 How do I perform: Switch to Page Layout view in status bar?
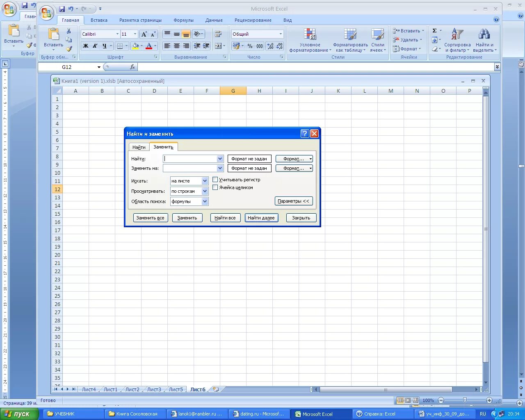[x=408, y=400]
